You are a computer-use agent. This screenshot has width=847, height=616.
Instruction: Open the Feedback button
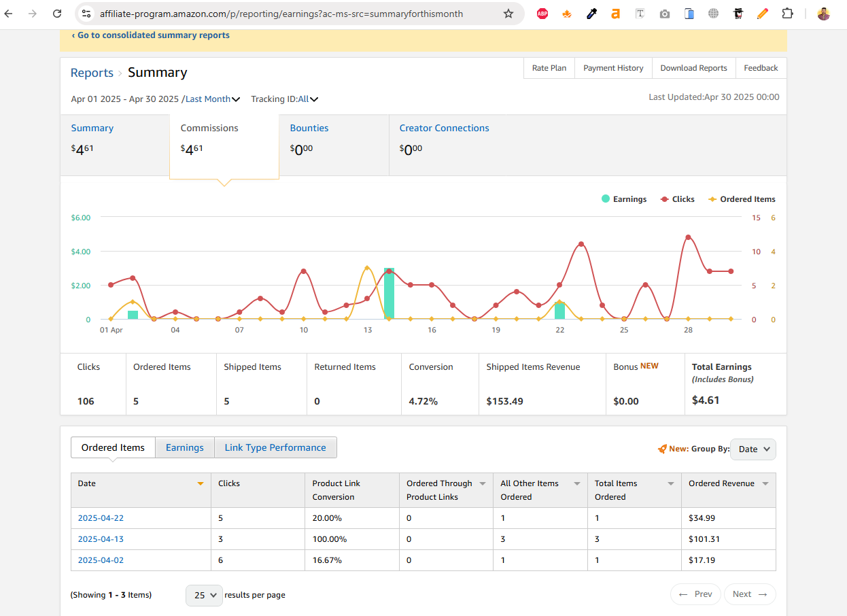761,68
